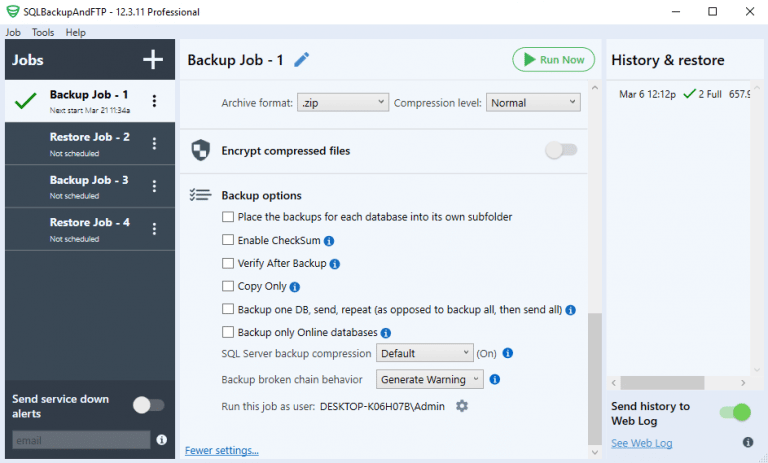Image resolution: width=768 pixels, height=463 pixels.
Task: Check Backup one DB, send, repeat option
Action: tap(228, 309)
